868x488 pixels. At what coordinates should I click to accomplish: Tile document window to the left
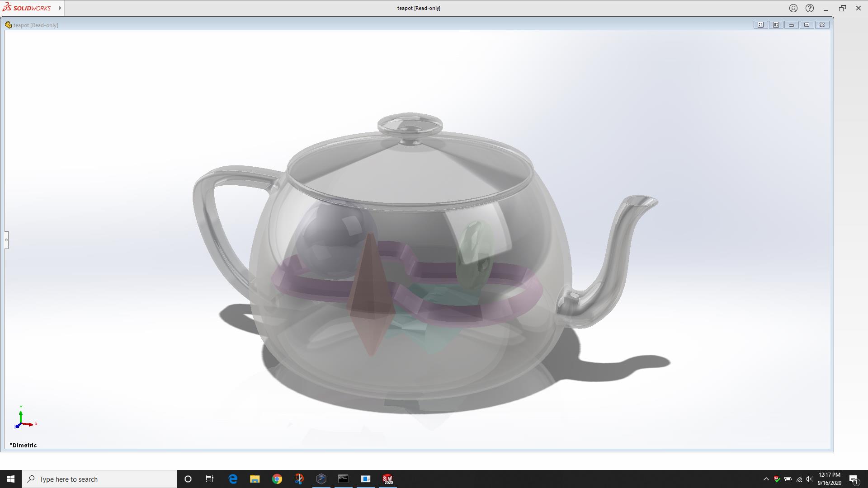760,25
